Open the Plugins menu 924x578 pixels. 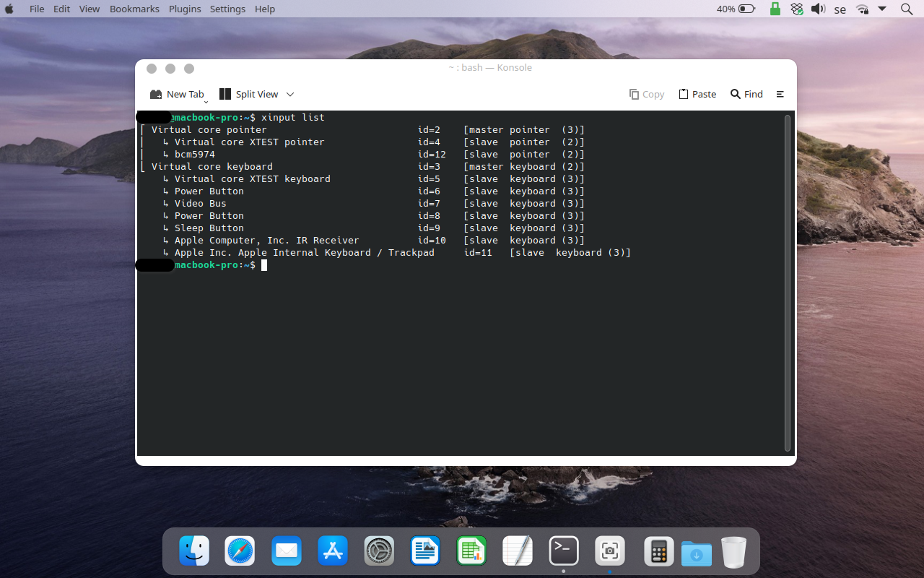tap(185, 9)
